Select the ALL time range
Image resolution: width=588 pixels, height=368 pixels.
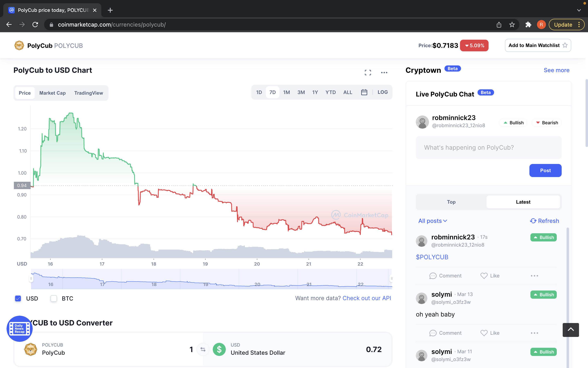click(348, 92)
